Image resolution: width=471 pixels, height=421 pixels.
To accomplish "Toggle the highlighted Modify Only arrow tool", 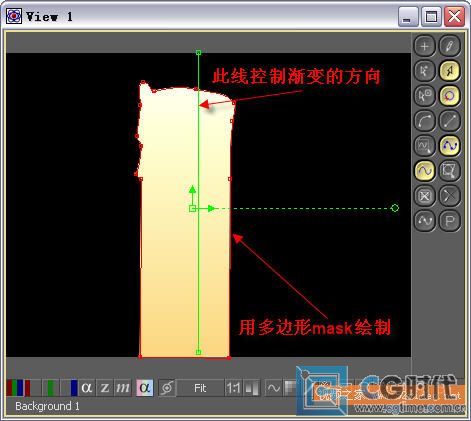I will pyautogui.click(x=449, y=71).
